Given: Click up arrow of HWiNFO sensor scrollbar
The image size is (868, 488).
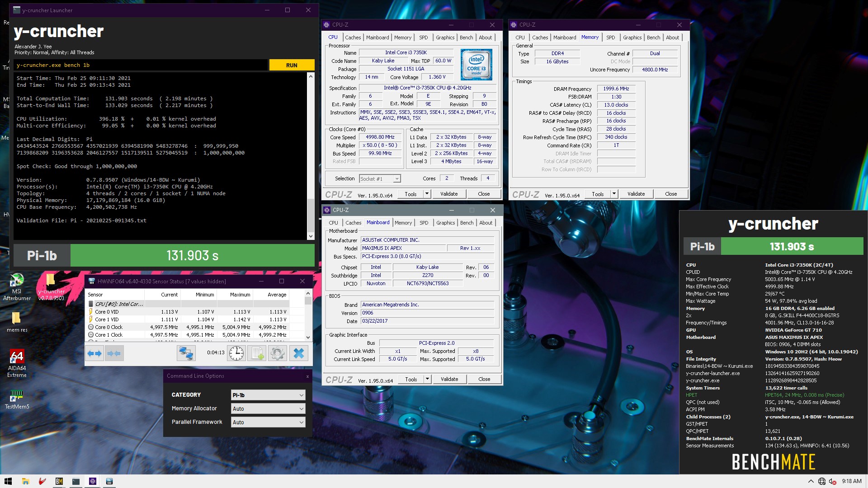Looking at the screenshot, I should pos(308,294).
